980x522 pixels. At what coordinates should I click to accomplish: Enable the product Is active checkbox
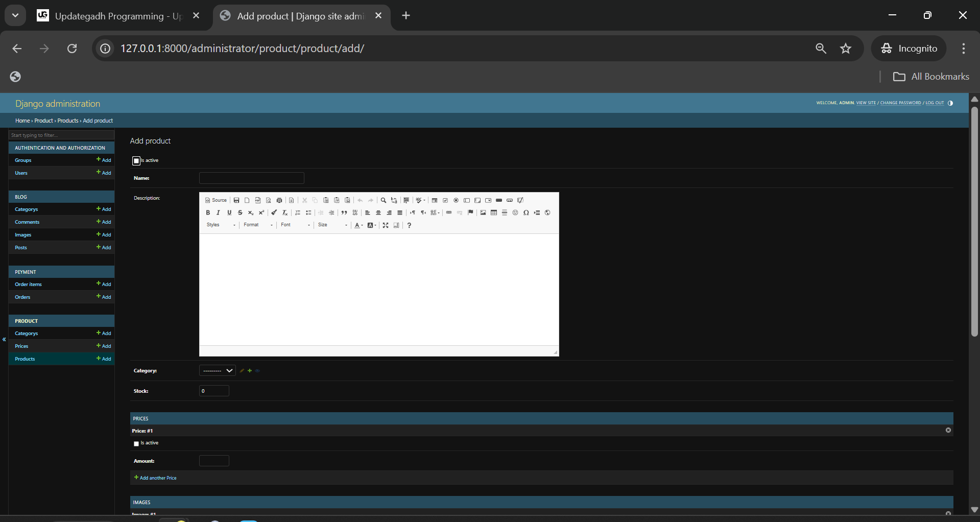(136, 161)
